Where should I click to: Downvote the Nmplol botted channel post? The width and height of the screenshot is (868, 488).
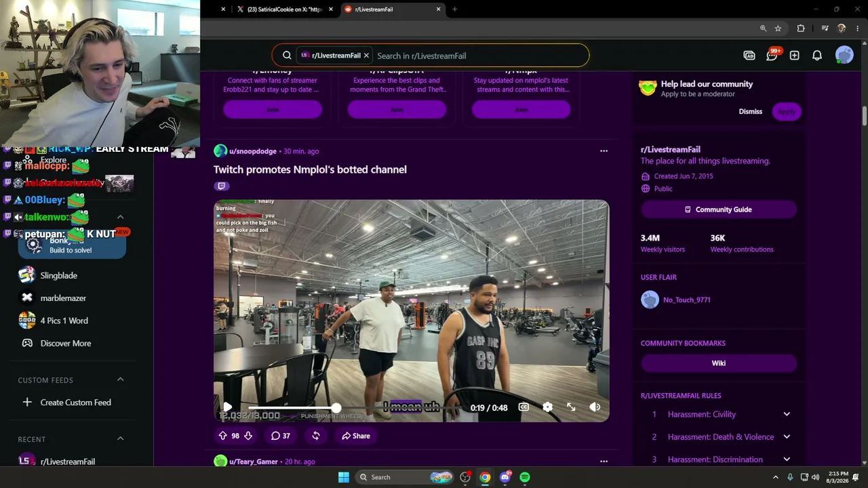point(248,436)
